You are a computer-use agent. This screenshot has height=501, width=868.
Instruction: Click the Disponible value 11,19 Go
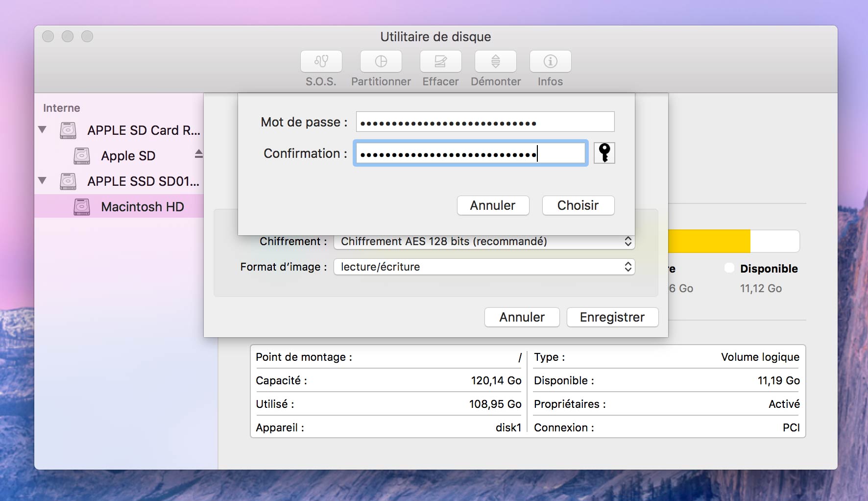[779, 380]
